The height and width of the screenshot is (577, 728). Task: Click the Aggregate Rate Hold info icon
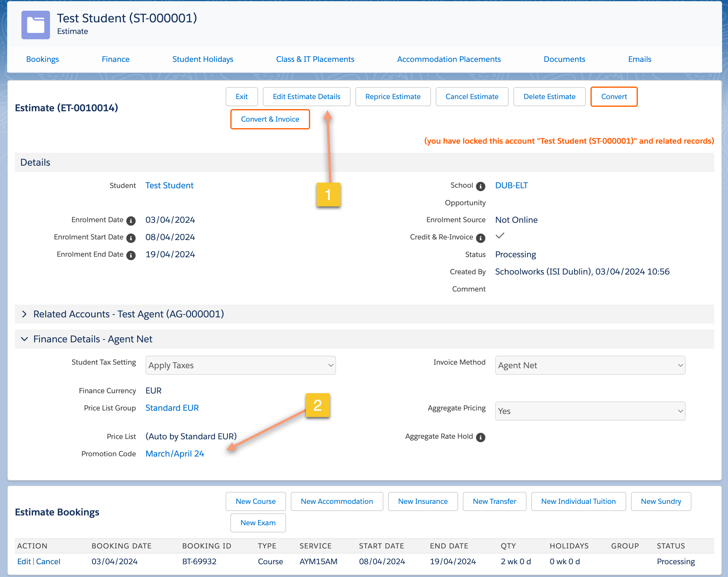480,437
